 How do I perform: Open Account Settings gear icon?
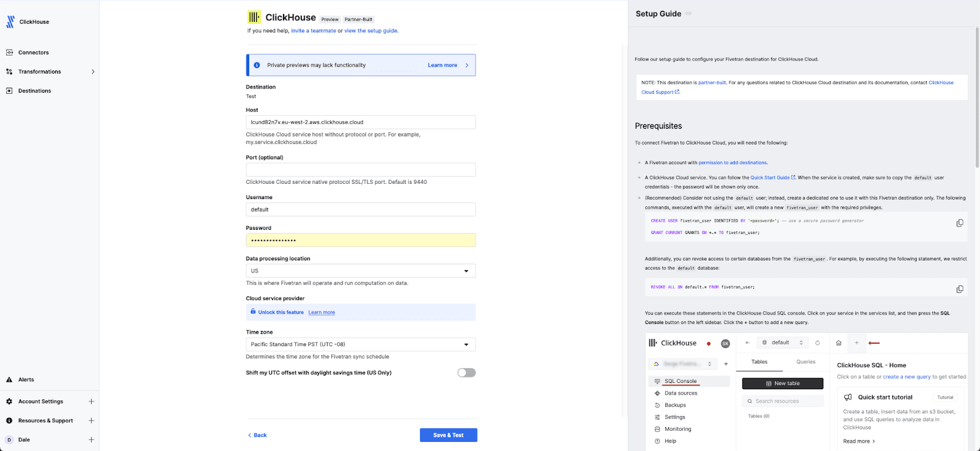9,402
